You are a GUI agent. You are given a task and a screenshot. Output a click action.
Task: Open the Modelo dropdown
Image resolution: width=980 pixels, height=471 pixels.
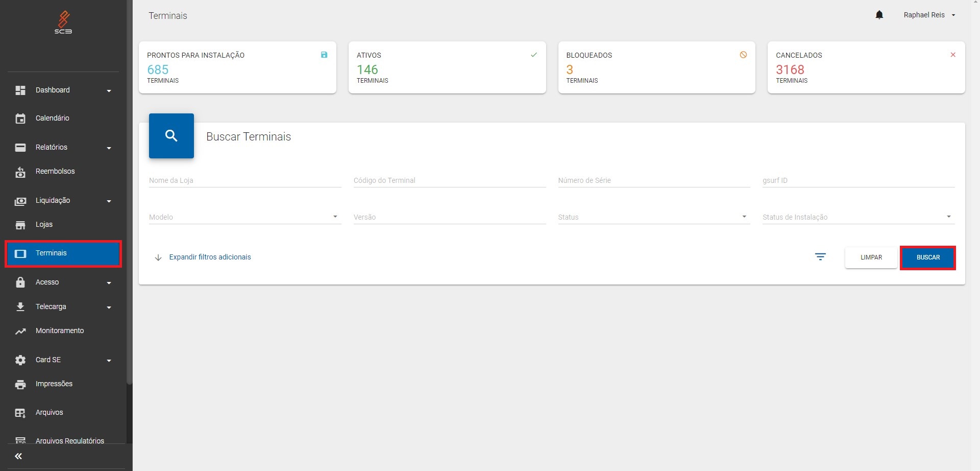coord(245,217)
